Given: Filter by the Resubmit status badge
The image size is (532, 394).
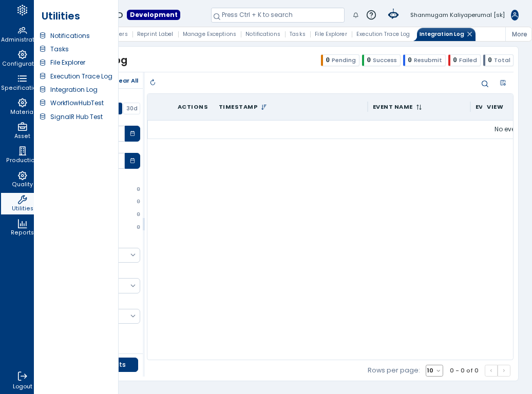Looking at the screenshot, I should [425, 60].
